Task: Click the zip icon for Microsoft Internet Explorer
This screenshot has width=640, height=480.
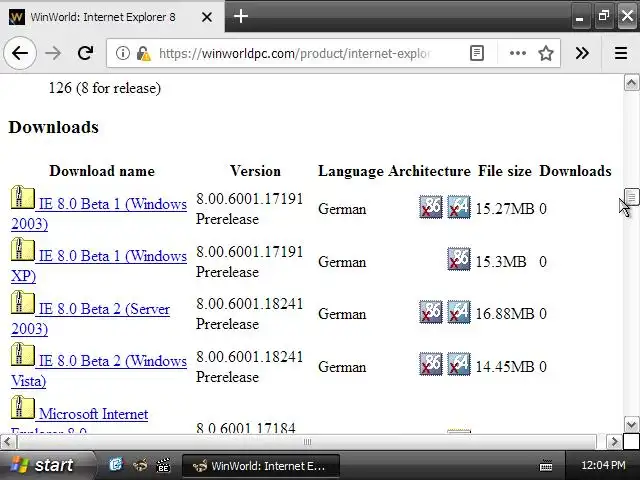Action: coord(22,407)
